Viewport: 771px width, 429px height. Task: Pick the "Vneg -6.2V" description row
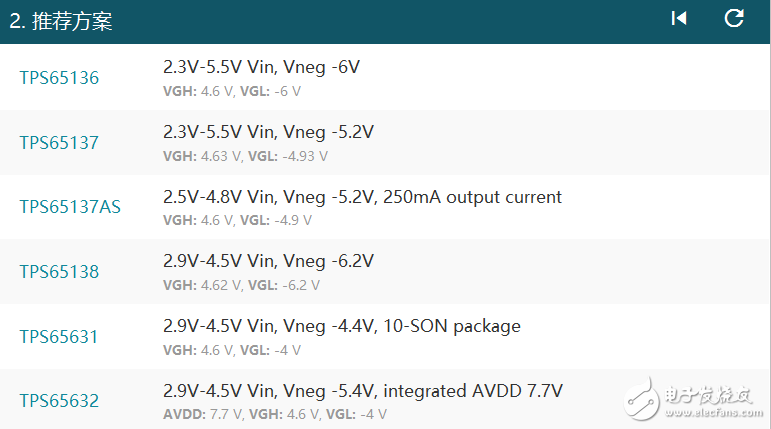[268, 262]
